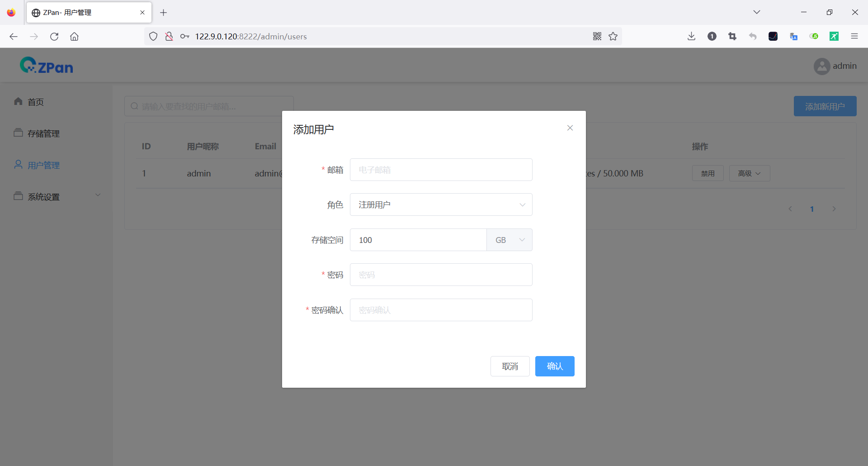
Task: Click the crop screenshot extension icon
Action: point(732,36)
